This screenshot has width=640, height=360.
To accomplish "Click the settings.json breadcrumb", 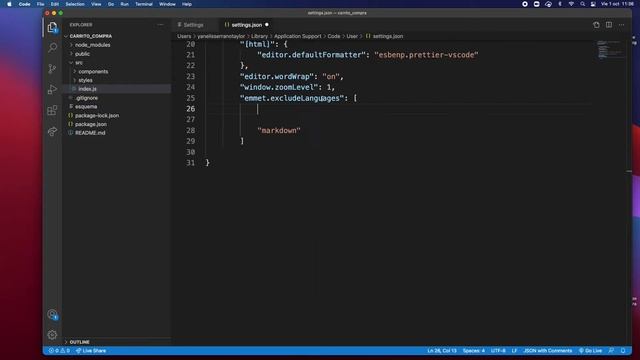I will [x=384, y=36].
